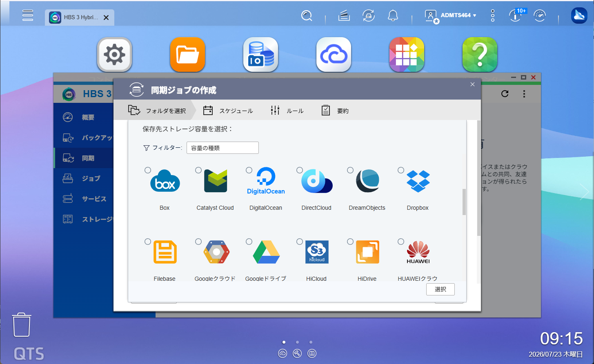Click the storage list scrollbar thumb
Viewport: 594px width, 364px height.
[464, 202]
